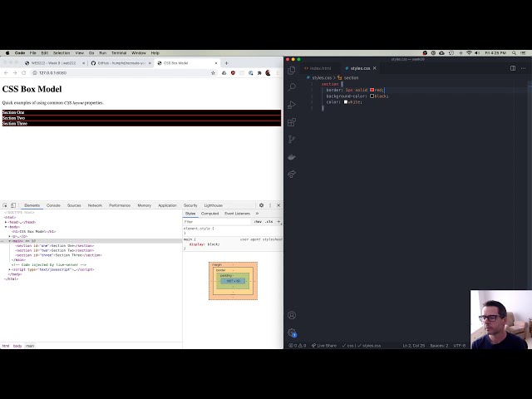Open the Terminal menu

coord(119,53)
